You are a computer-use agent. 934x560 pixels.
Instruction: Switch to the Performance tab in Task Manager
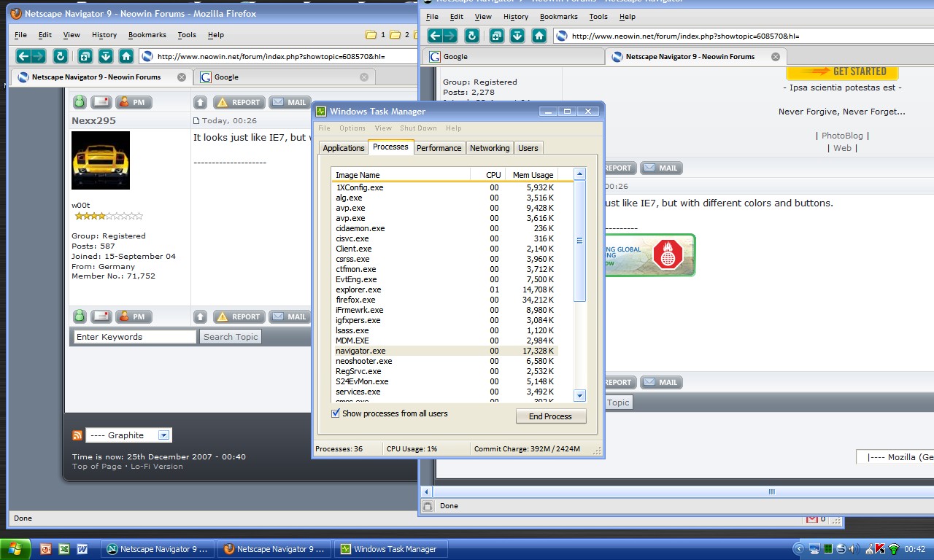439,148
